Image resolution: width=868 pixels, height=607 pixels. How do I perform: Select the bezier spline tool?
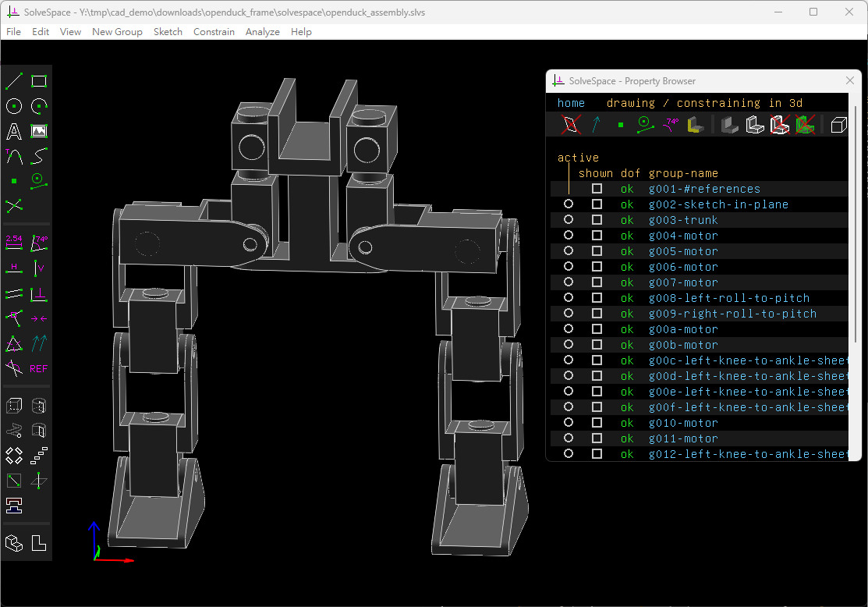39,156
